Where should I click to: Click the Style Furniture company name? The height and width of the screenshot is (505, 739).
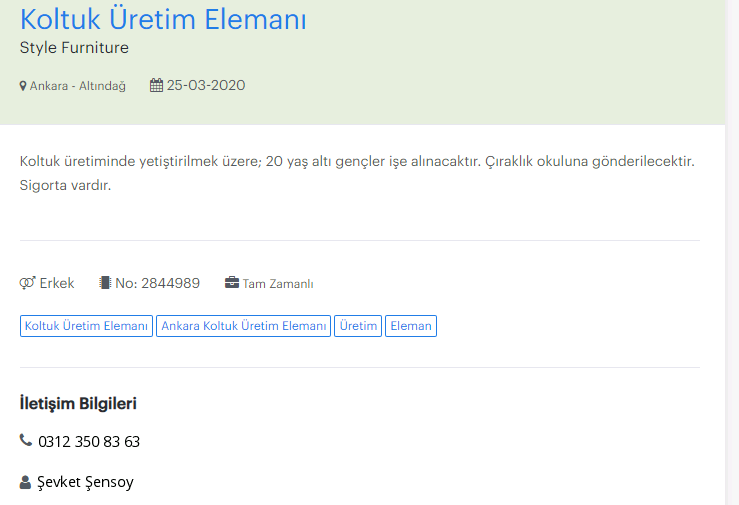(74, 48)
